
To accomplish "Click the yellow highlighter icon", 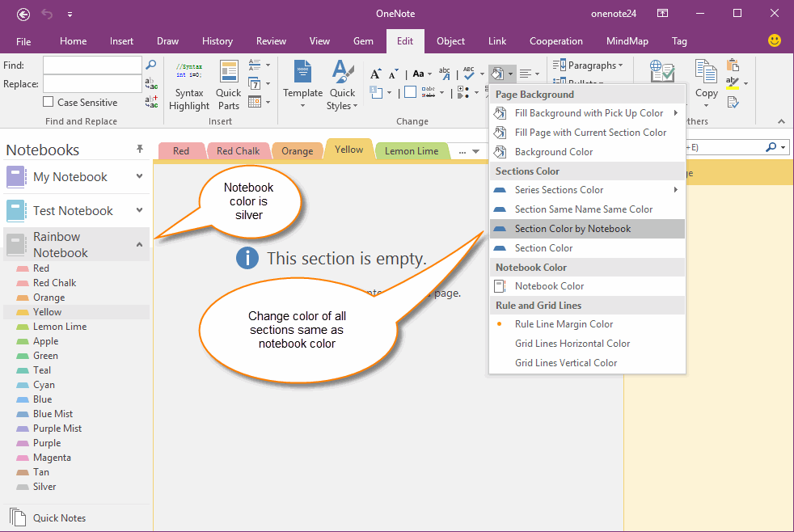I will 733,83.
